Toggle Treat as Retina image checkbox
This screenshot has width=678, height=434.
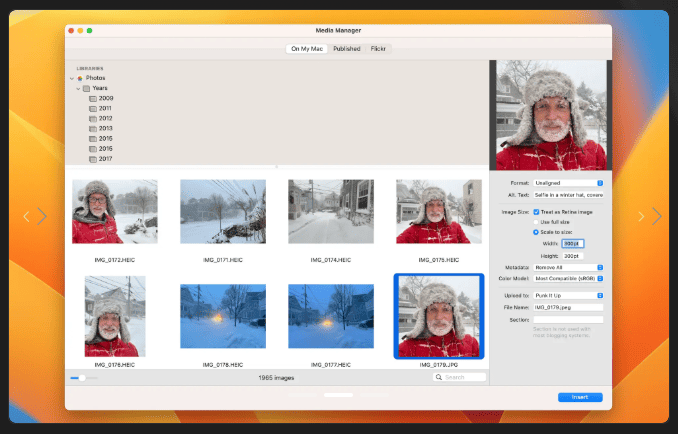click(x=536, y=212)
